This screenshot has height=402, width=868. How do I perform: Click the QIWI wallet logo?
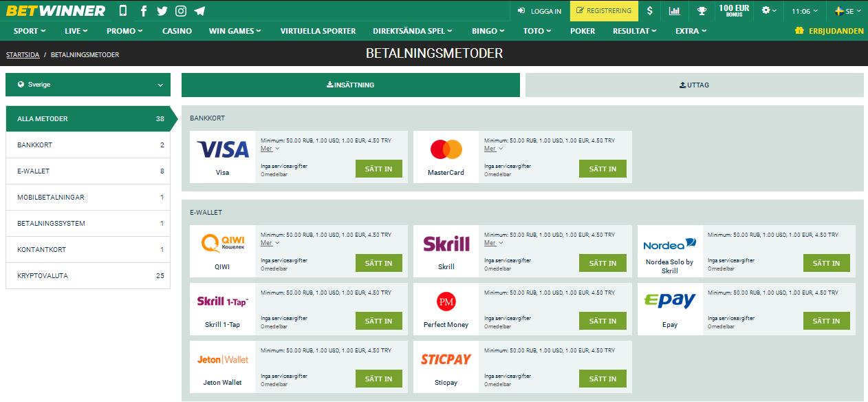click(222, 243)
